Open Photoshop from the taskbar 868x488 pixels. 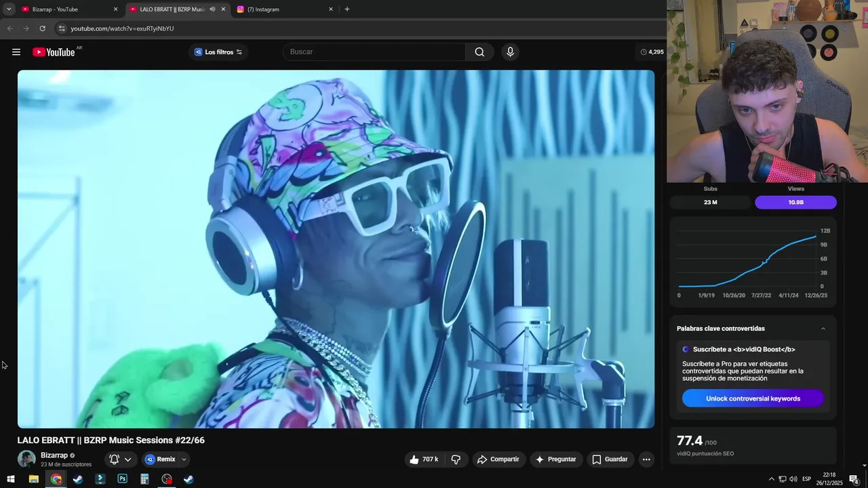[122, 479]
